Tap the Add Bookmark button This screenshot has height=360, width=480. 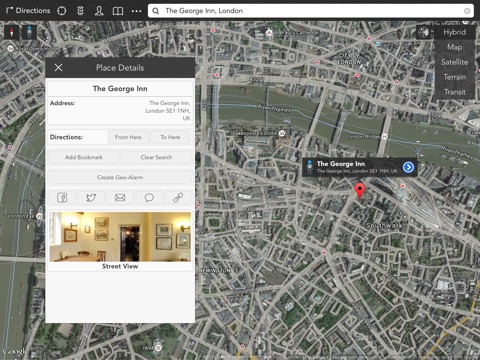84,157
